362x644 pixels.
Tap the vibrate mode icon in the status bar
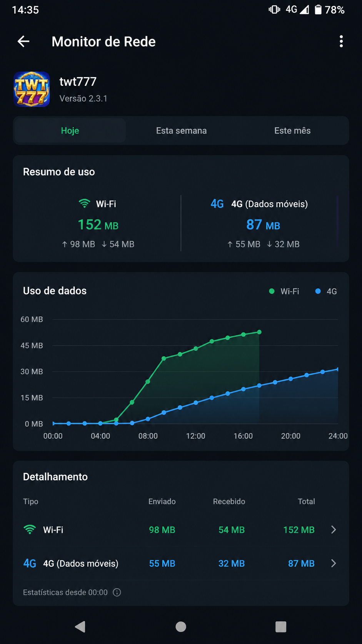(274, 10)
